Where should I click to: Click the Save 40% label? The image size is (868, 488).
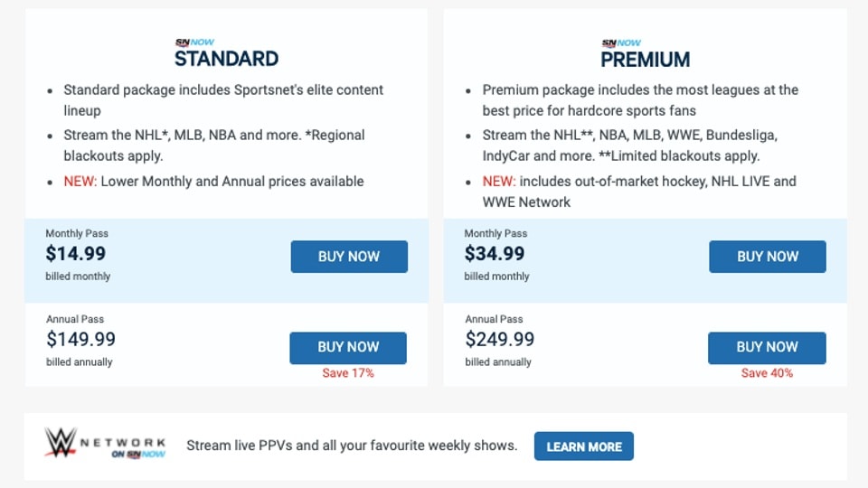767,373
